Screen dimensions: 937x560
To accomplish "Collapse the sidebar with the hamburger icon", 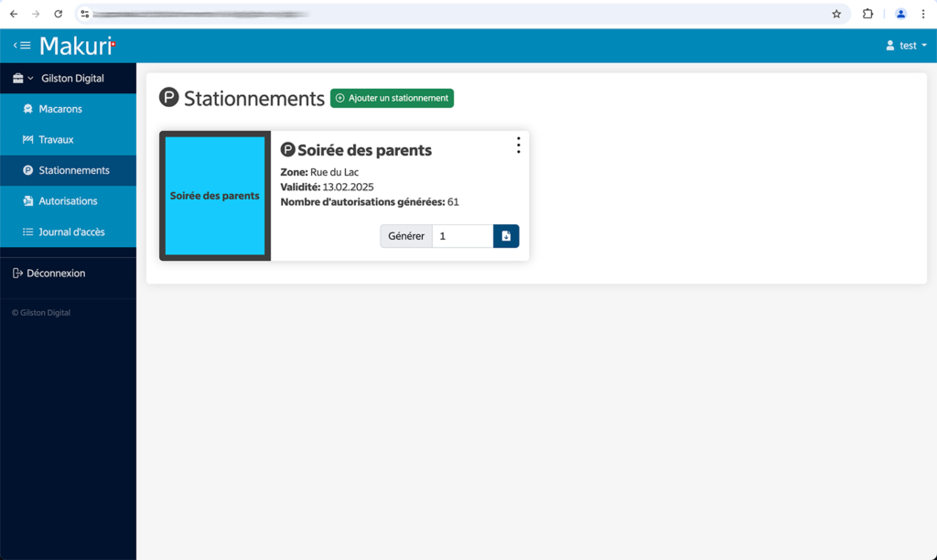I will pyautogui.click(x=22, y=46).
